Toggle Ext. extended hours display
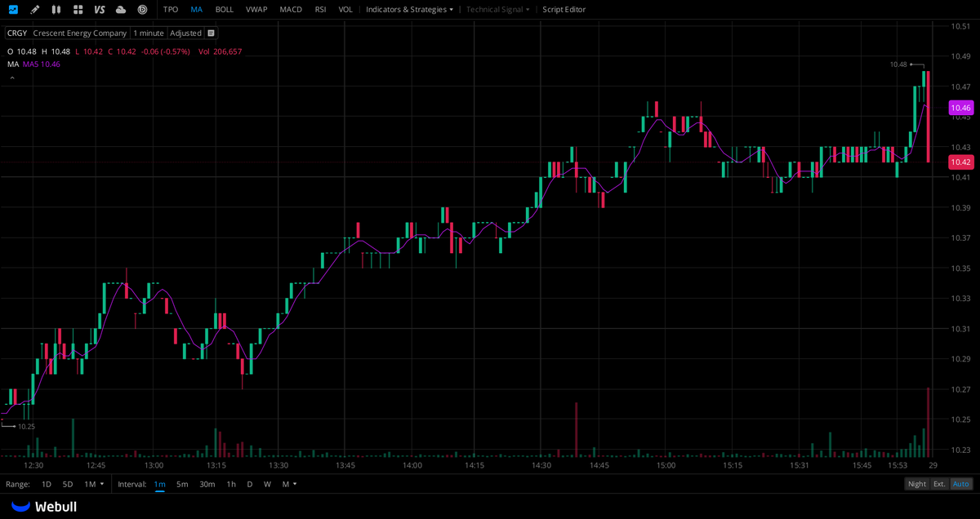 pyautogui.click(x=940, y=484)
